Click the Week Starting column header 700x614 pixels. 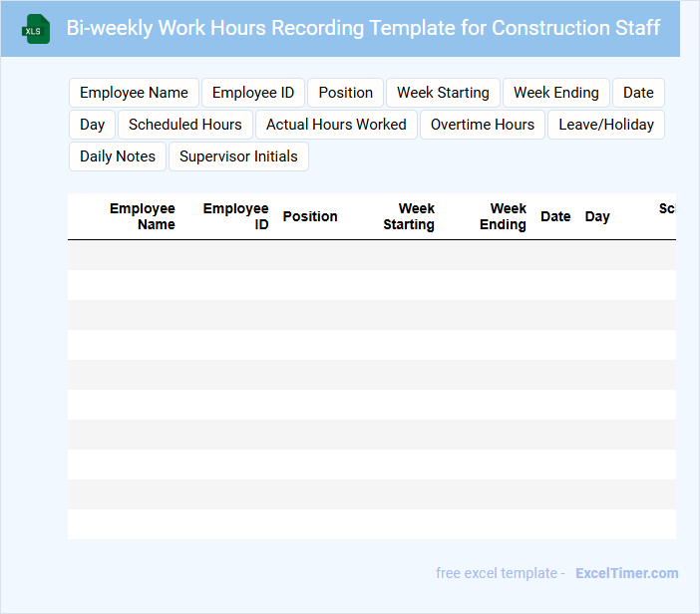pyautogui.click(x=409, y=216)
